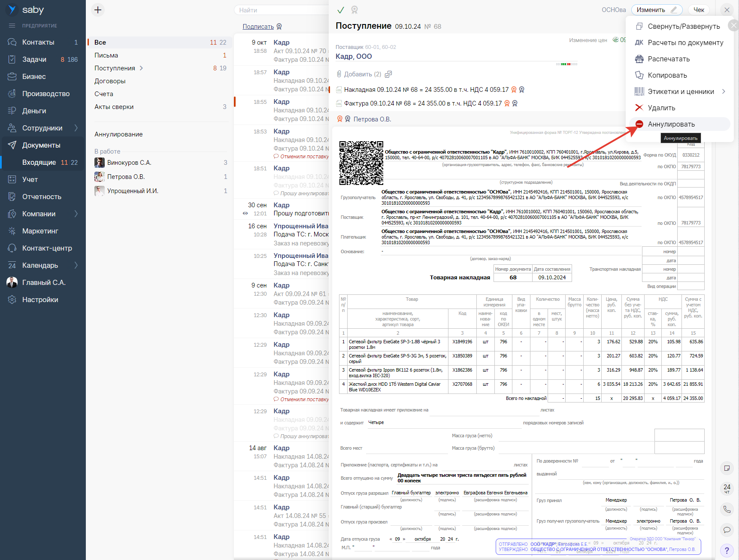Click the help question mark icon
The height and width of the screenshot is (560, 739).
[727, 551]
